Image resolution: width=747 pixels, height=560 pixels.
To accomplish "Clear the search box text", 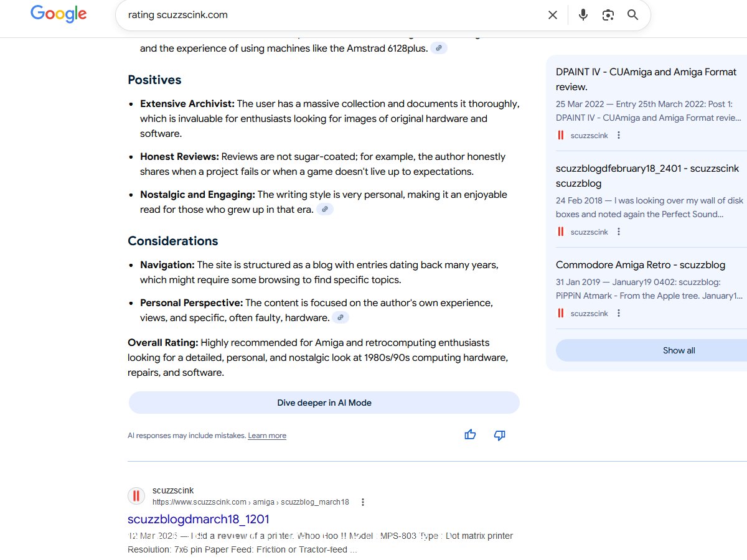I will coord(552,15).
